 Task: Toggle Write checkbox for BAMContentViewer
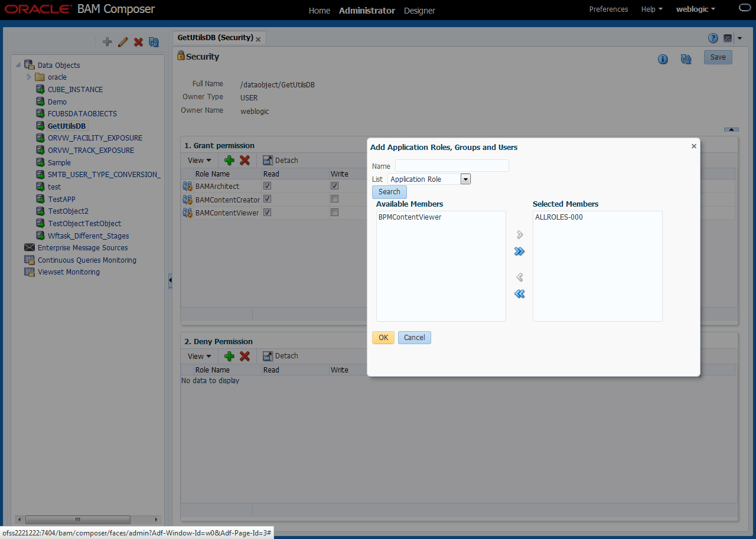click(x=334, y=212)
